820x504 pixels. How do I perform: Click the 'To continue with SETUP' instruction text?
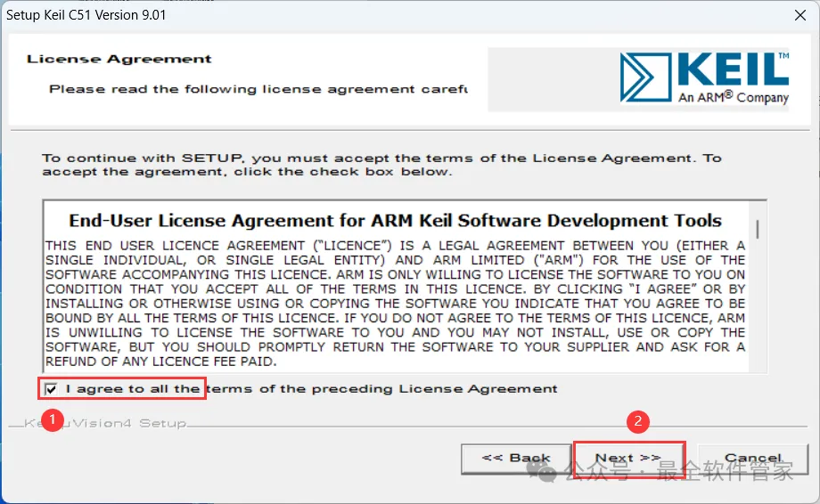click(381, 165)
